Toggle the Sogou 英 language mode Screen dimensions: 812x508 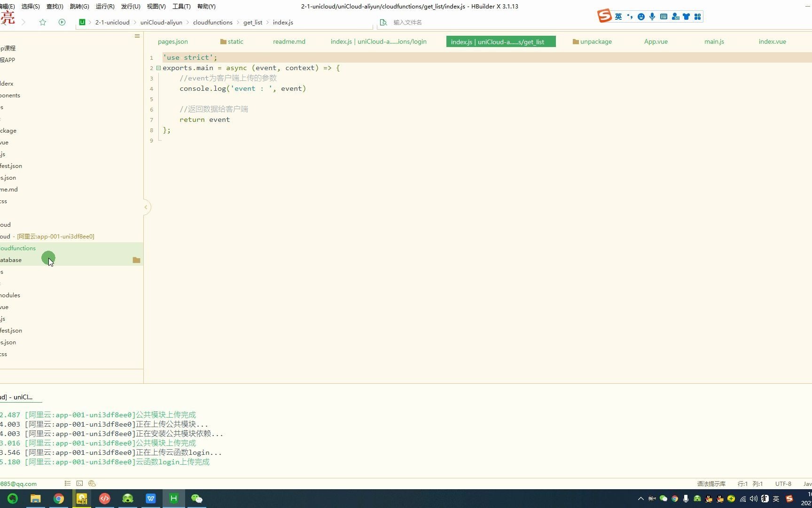click(x=618, y=16)
